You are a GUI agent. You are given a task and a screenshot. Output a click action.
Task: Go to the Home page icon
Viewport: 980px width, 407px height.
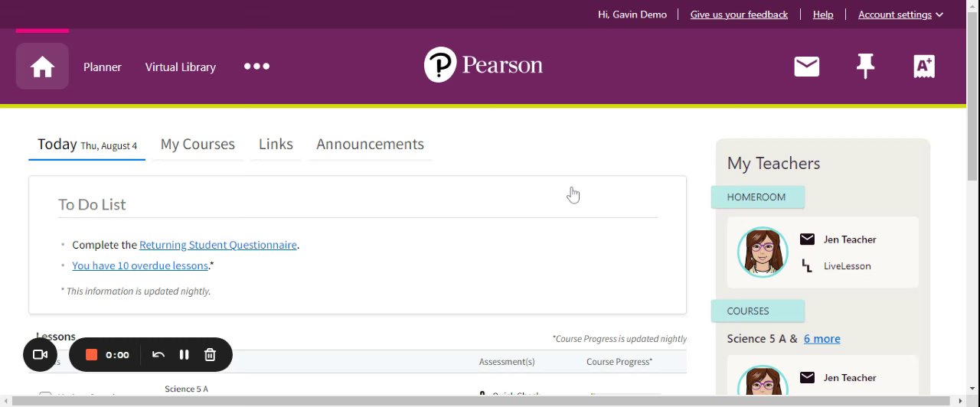(x=42, y=67)
